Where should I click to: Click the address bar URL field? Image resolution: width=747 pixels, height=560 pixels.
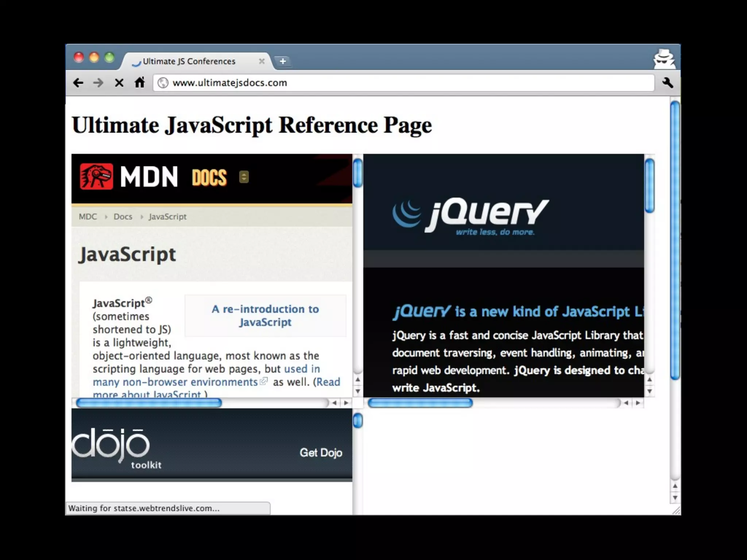(401, 83)
